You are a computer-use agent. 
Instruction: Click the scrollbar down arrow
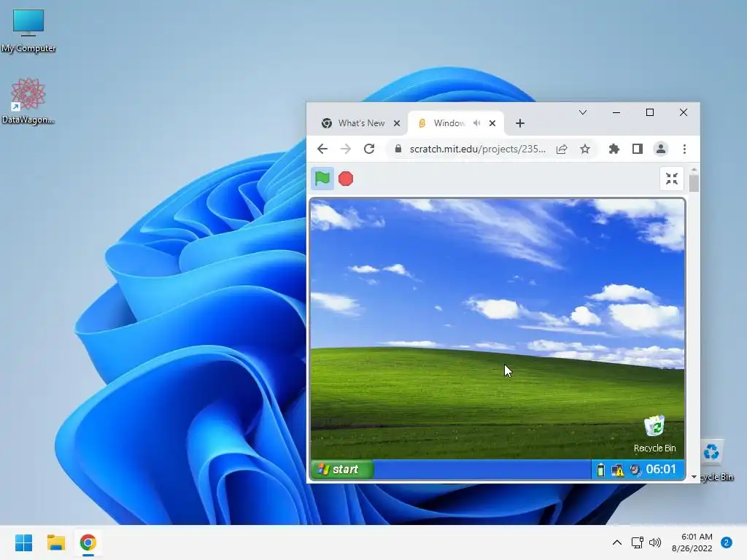click(694, 477)
